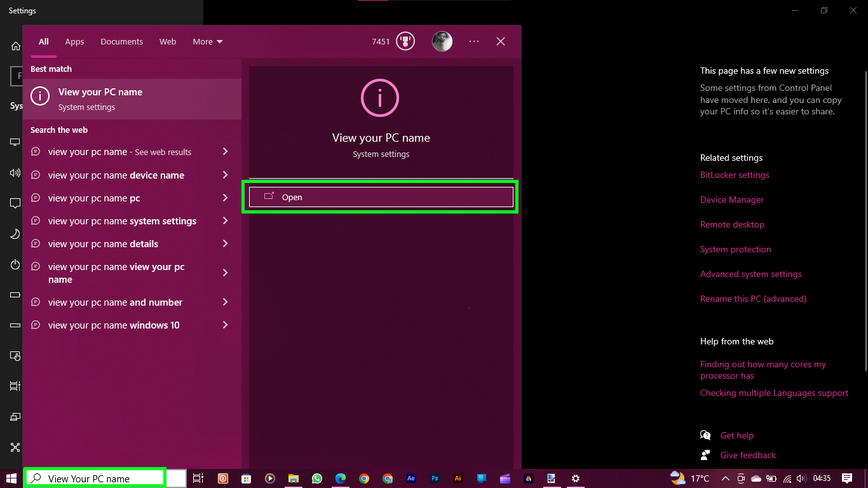Click inside the taskbar search field
Image resolution: width=868 pixels, height=488 pixels.
coord(95,477)
